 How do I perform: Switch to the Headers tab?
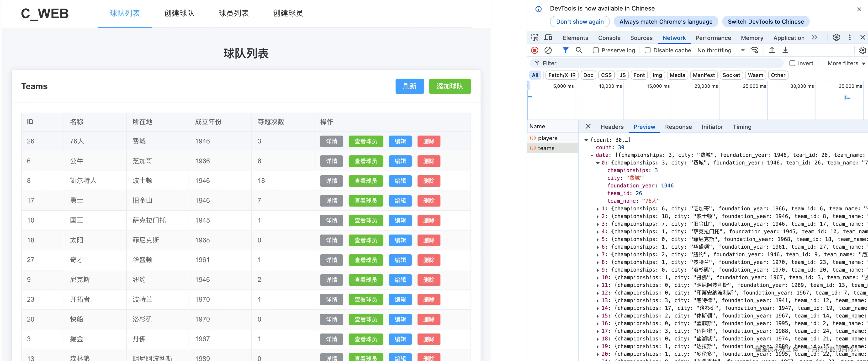point(612,127)
